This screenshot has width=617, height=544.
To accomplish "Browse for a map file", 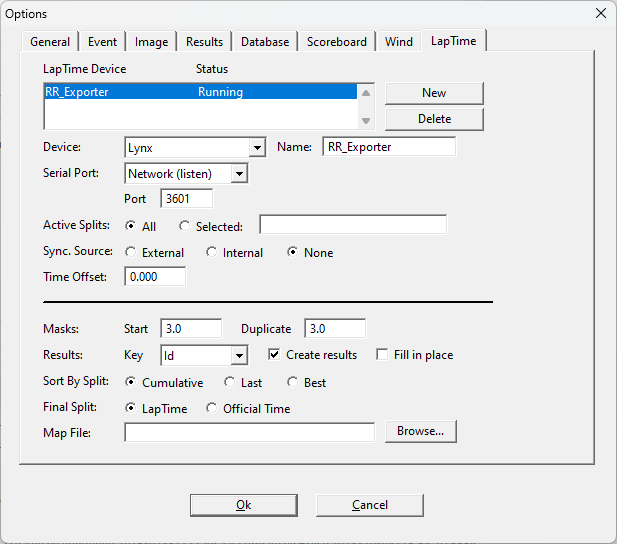I will coord(421,431).
